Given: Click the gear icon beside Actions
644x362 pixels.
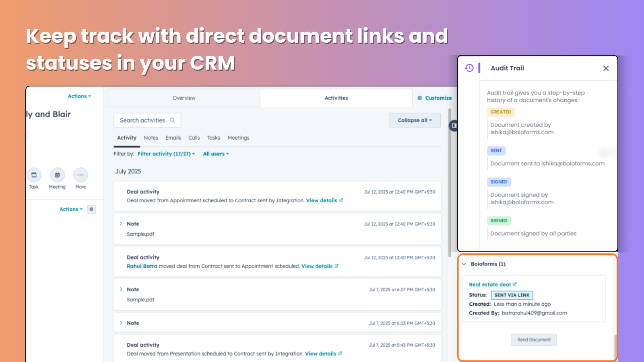Looking at the screenshot, I should (x=91, y=209).
